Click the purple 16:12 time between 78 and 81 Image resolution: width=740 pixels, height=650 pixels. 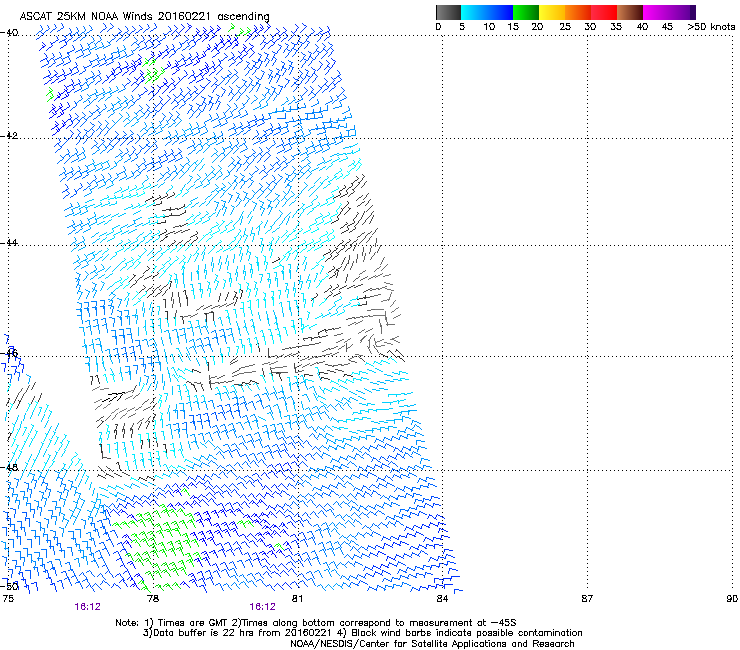[262, 607]
